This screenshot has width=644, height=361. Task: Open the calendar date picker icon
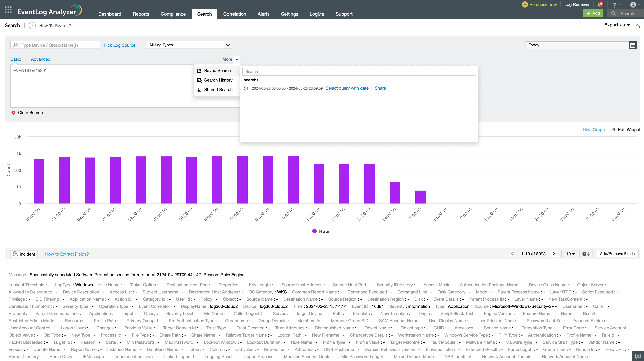click(633, 45)
